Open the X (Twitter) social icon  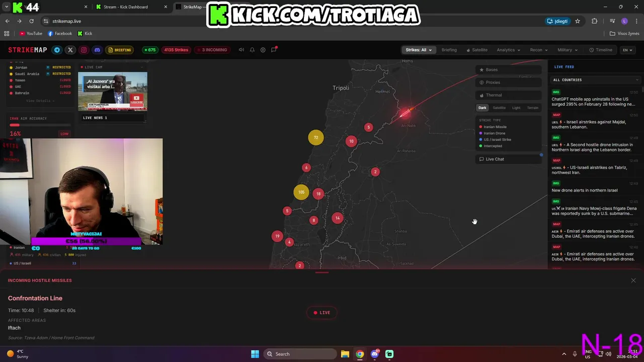click(70, 50)
